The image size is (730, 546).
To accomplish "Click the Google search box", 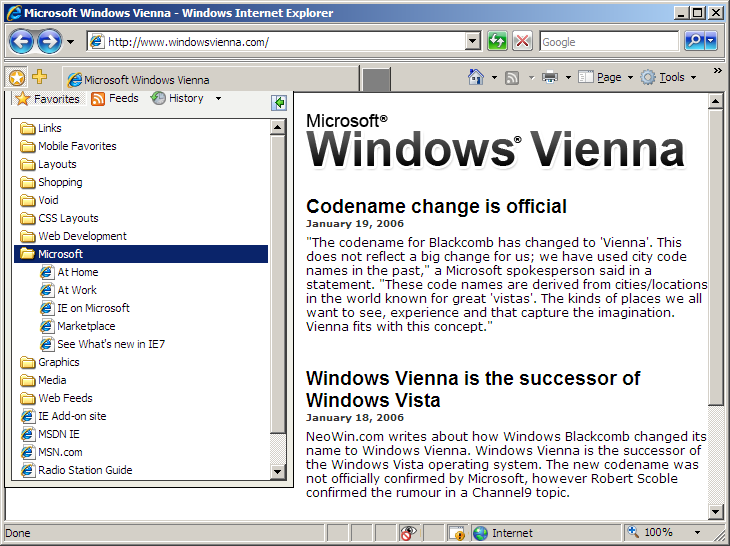I will point(609,42).
